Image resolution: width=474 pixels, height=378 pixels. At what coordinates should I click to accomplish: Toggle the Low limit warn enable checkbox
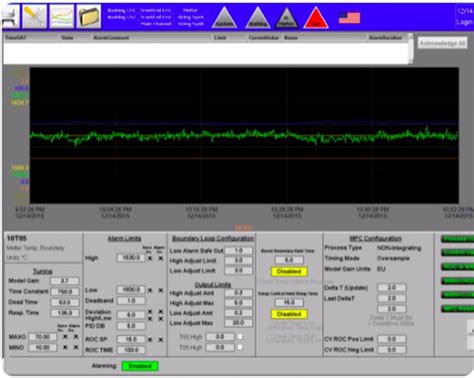(x=150, y=290)
